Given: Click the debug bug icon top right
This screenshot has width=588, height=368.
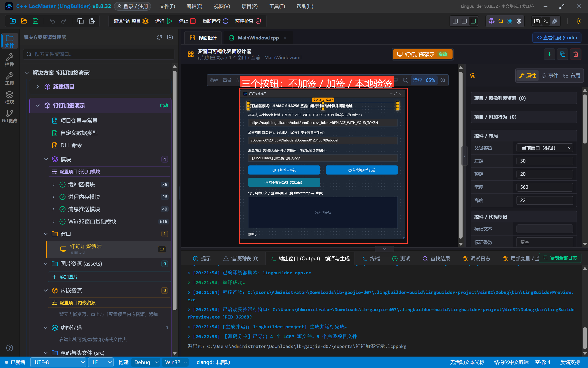Looking at the screenshot, I should (x=491, y=21).
